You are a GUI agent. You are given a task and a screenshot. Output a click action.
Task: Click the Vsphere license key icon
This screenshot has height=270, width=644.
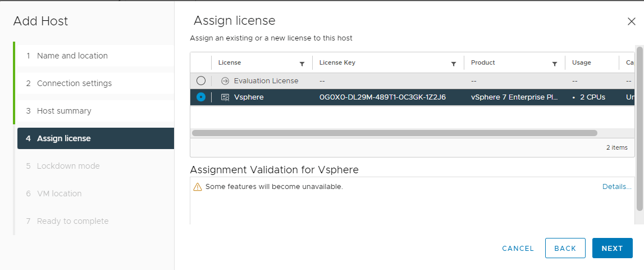[x=225, y=97]
